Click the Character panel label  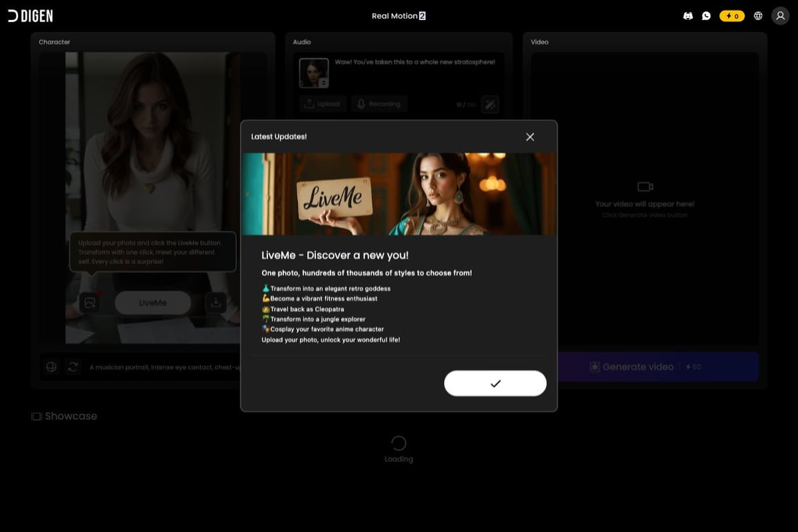[x=55, y=42]
